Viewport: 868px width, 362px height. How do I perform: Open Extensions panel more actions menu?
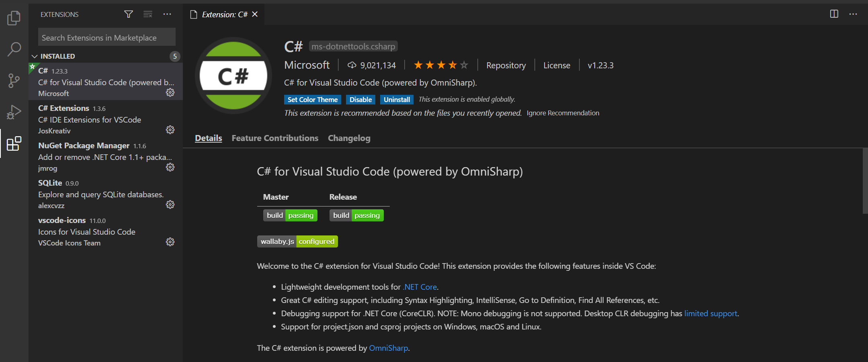point(167,14)
